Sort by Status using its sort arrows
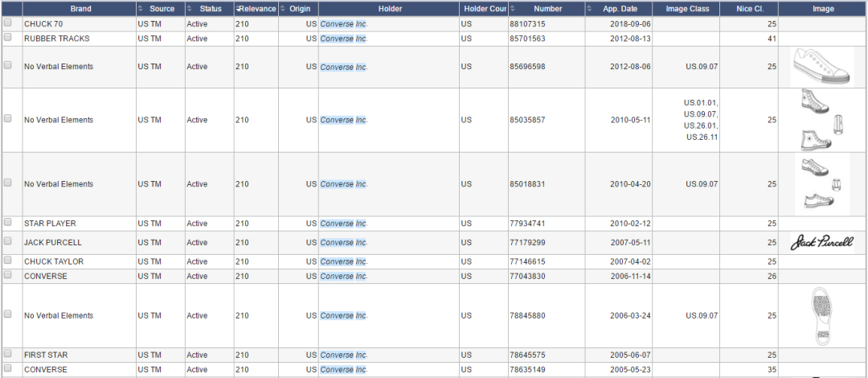The height and width of the screenshot is (378, 868). 190,9
